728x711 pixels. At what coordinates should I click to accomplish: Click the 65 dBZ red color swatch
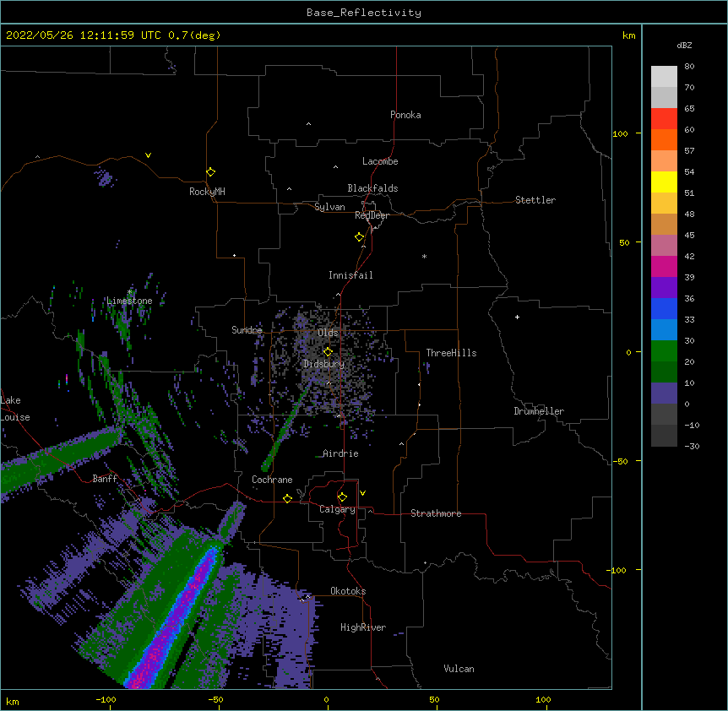click(x=664, y=118)
